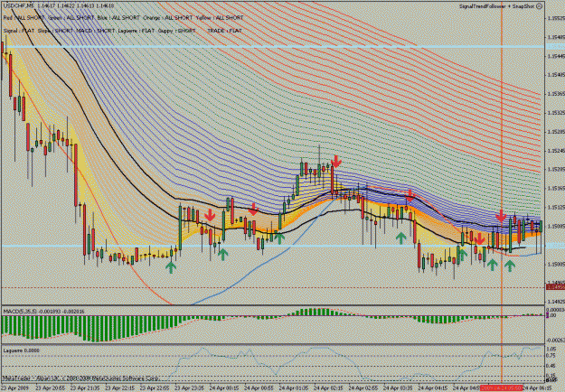Select the upper light-blue horizontal line
565x392 pixels.
pos(272,47)
